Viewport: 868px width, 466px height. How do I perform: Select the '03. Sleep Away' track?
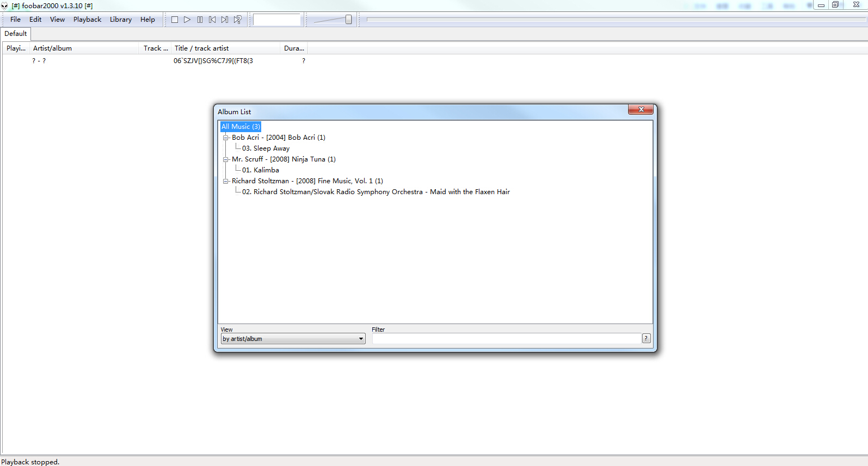pyautogui.click(x=266, y=148)
